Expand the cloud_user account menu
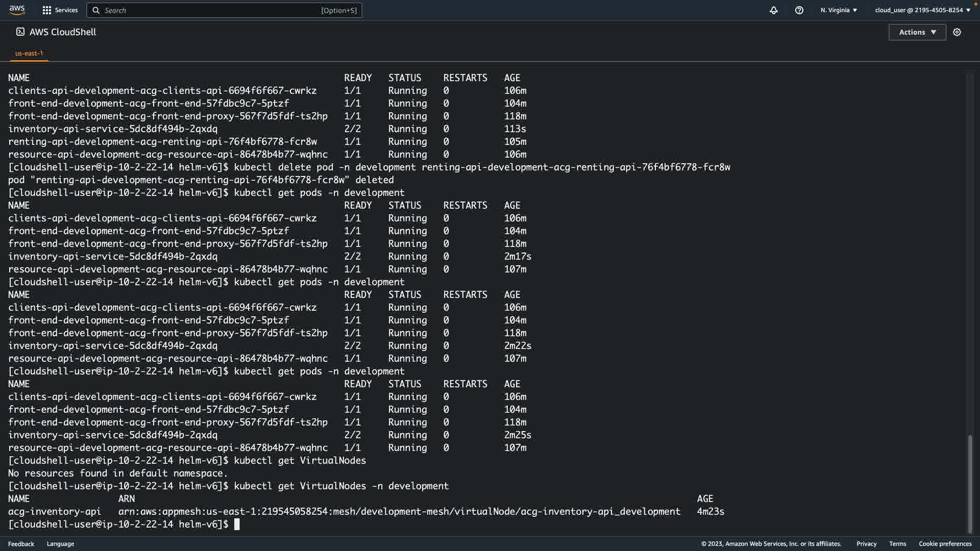Screen dimensions: 980x551 (922, 10)
